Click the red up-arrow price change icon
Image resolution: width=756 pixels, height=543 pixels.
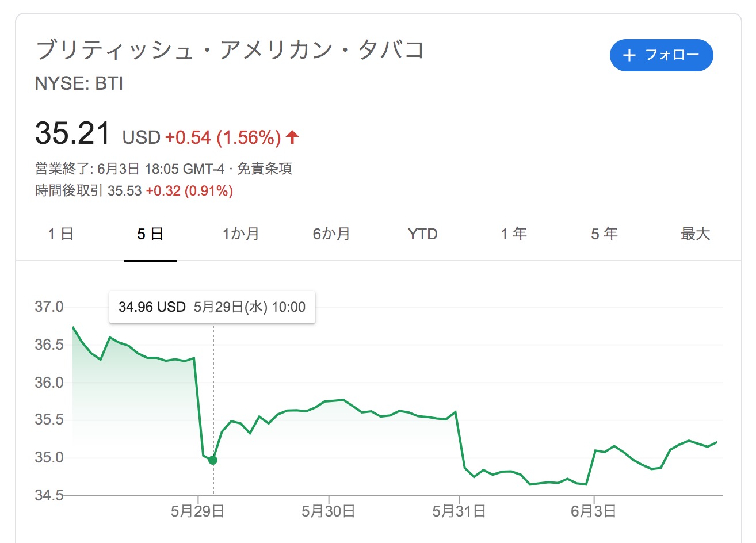(292, 137)
